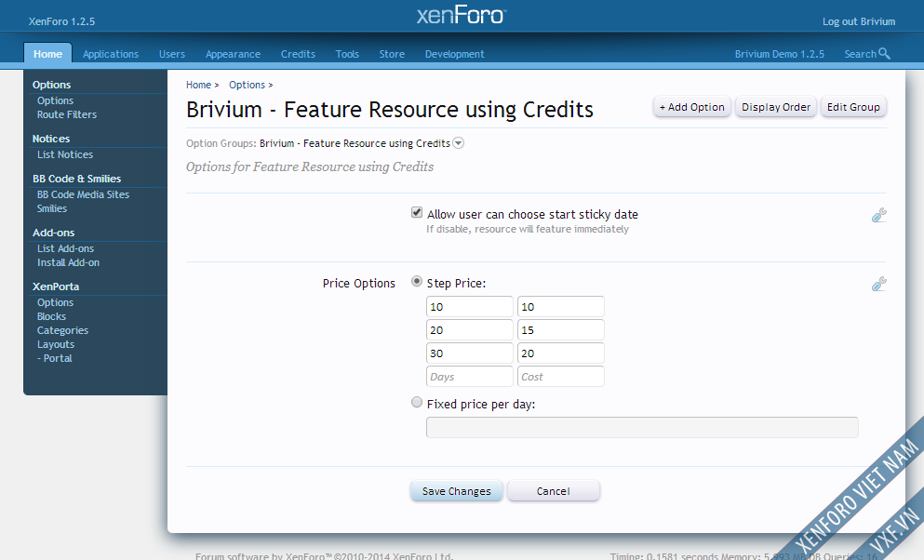Open the Applications tab
924x560 pixels.
tap(111, 54)
